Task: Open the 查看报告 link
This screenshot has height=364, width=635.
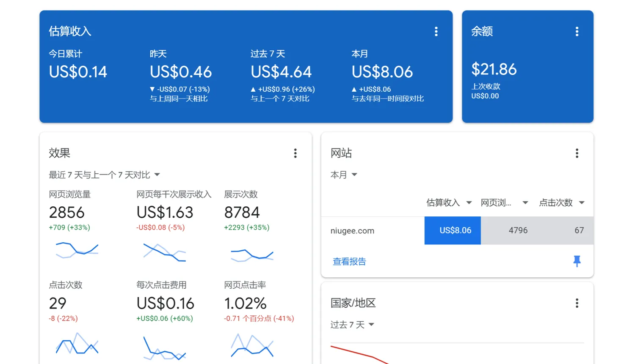Action: pyautogui.click(x=349, y=261)
